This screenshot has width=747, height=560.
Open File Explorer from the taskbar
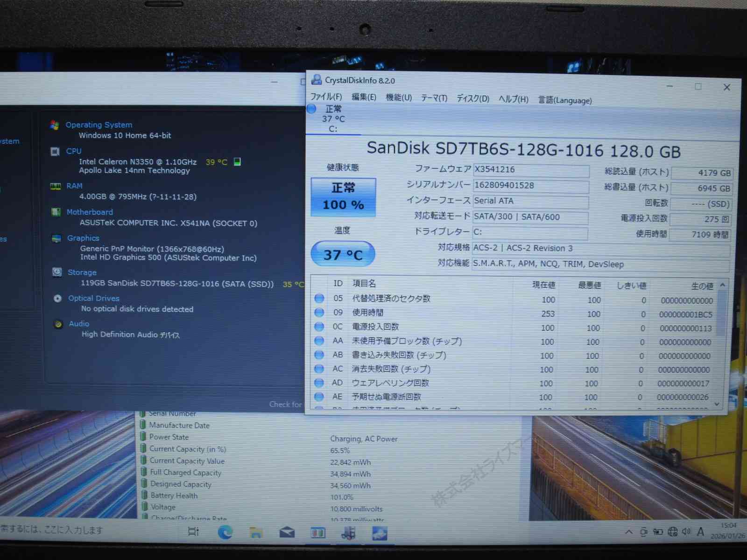tap(256, 532)
